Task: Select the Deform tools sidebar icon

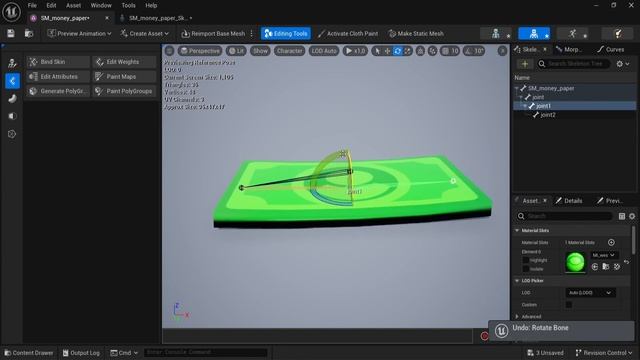Action: pyautogui.click(x=12, y=98)
